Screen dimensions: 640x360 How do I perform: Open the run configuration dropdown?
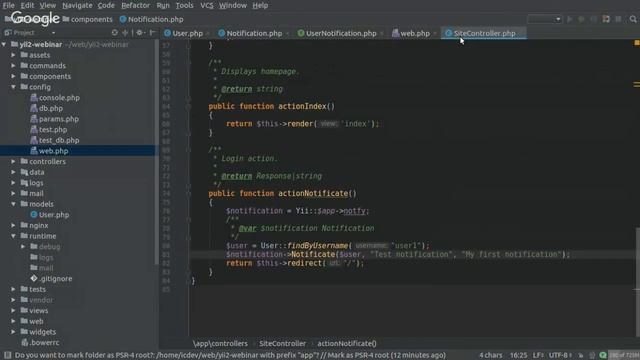544,19
